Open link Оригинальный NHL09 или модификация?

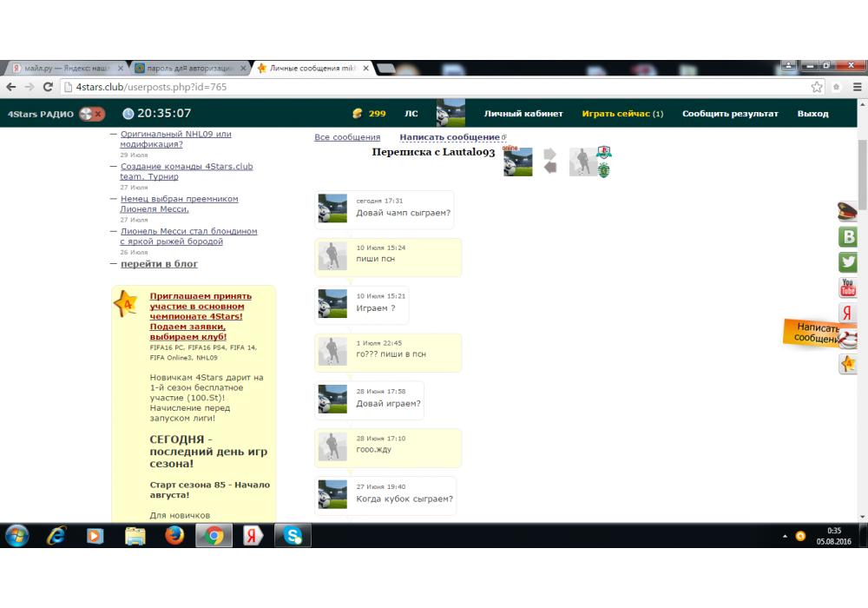pyautogui.click(x=175, y=139)
